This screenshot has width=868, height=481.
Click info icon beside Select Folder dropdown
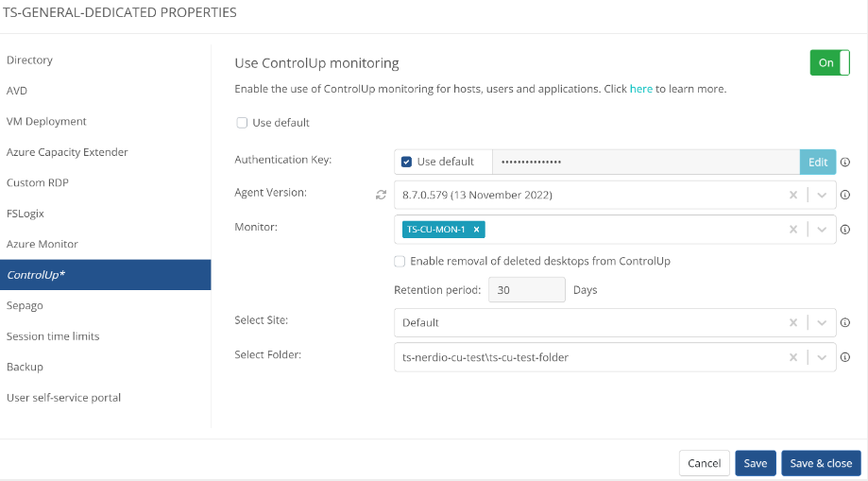tap(845, 357)
